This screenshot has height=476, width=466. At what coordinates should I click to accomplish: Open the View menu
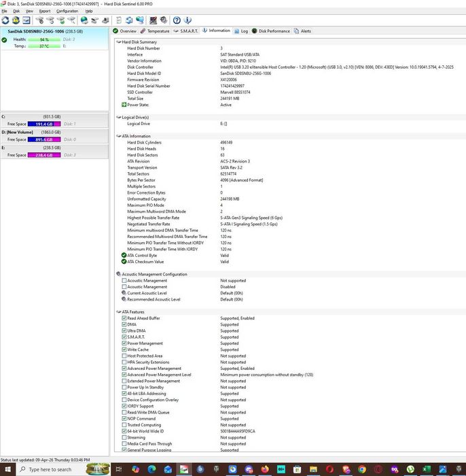pyautogui.click(x=29, y=12)
